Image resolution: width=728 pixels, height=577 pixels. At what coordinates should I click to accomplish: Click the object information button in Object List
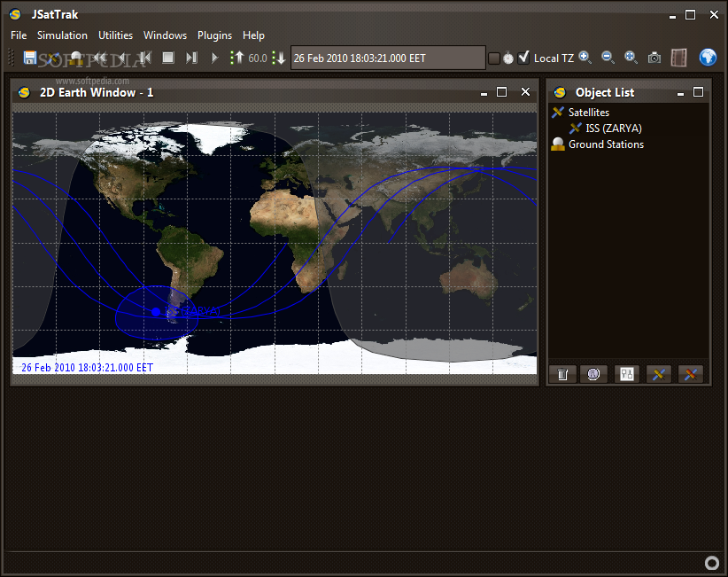tap(593, 374)
